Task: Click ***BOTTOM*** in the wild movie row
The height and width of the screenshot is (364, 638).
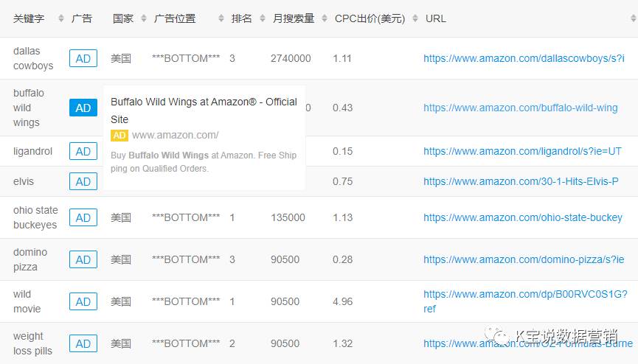Action: (x=186, y=301)
